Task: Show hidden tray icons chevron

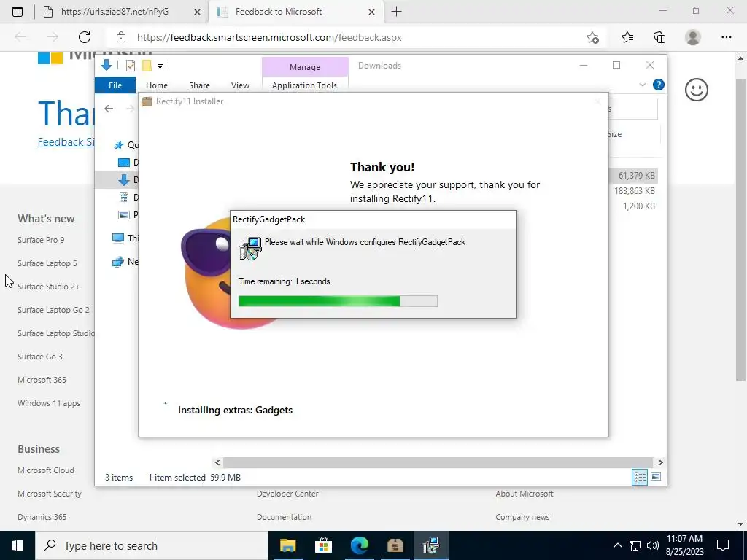Action: pyautogui.click(x=617, y=545)
